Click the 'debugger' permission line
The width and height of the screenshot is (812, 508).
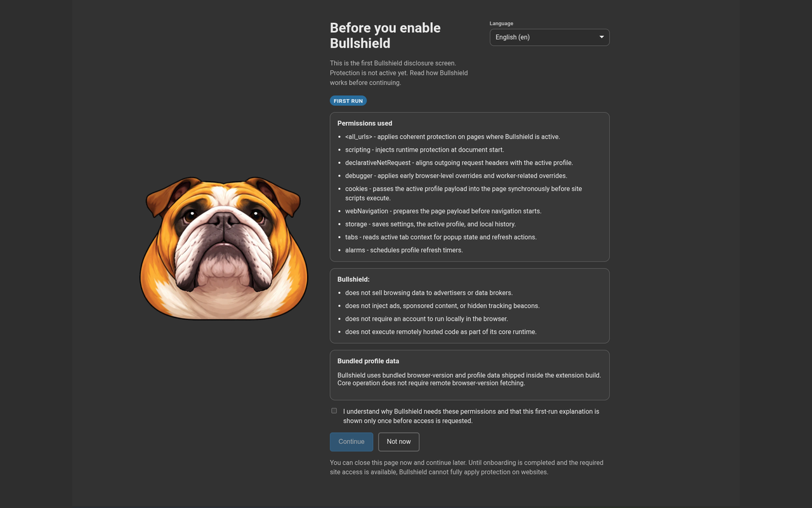pyautogui.click(x=456, y=176)
